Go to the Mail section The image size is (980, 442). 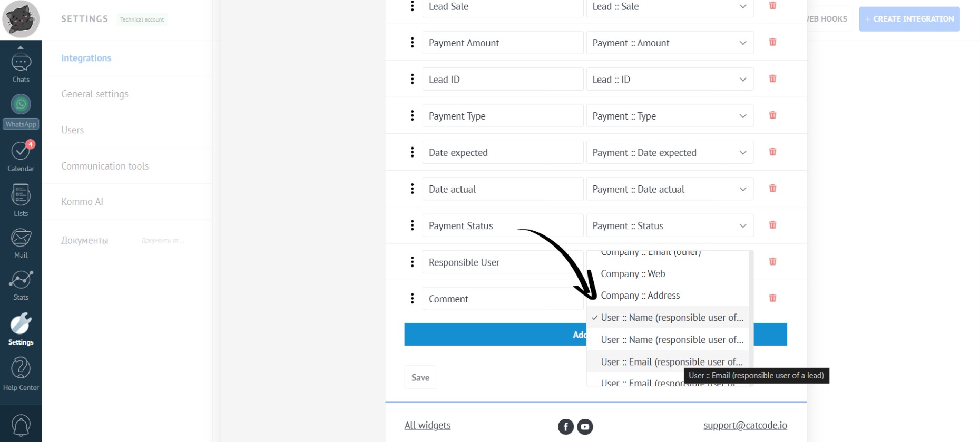click(21, 243)
